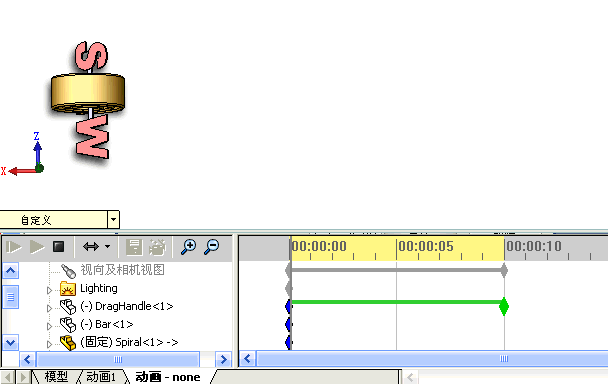This screenshot has height=384, width=608.
Task: Expand the DragHandle<1> component
Action: click(49, 308)
